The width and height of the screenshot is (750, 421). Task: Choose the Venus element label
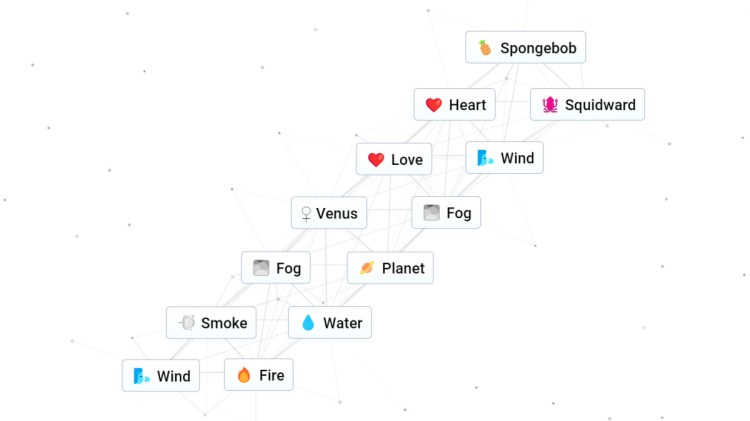coord(336,214)
